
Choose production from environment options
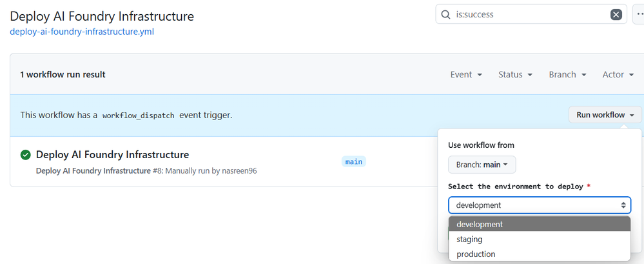tap(540, 254)
